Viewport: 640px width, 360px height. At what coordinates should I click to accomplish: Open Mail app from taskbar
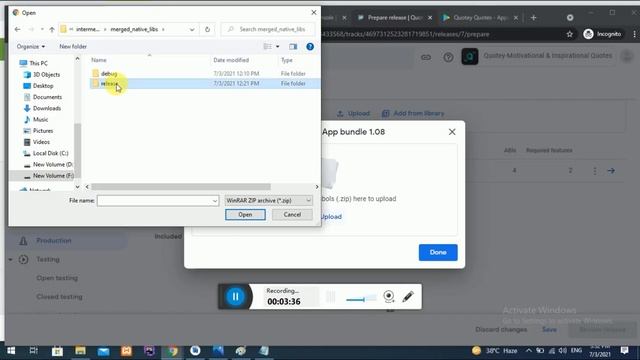point(103,351)
